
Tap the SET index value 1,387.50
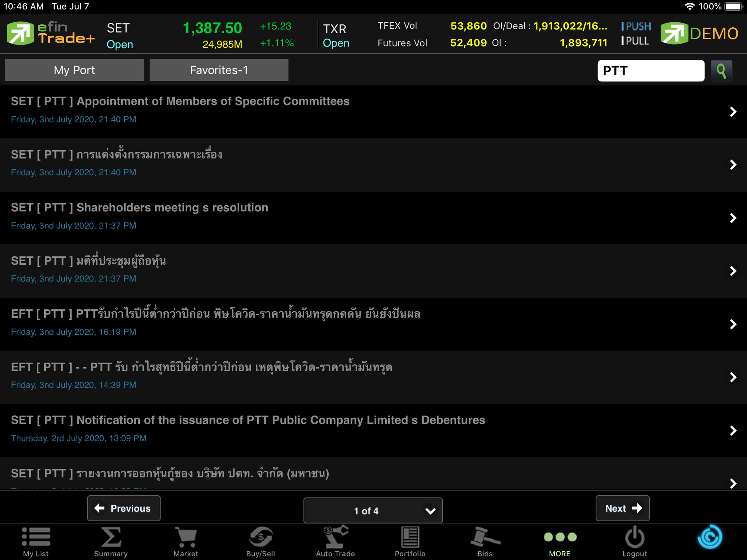click(212, 28)
